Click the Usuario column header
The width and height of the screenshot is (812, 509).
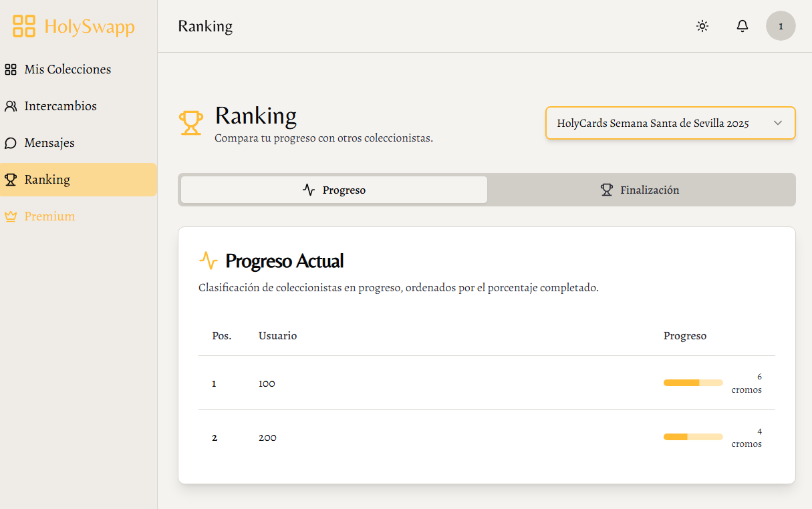click(277, 336)
